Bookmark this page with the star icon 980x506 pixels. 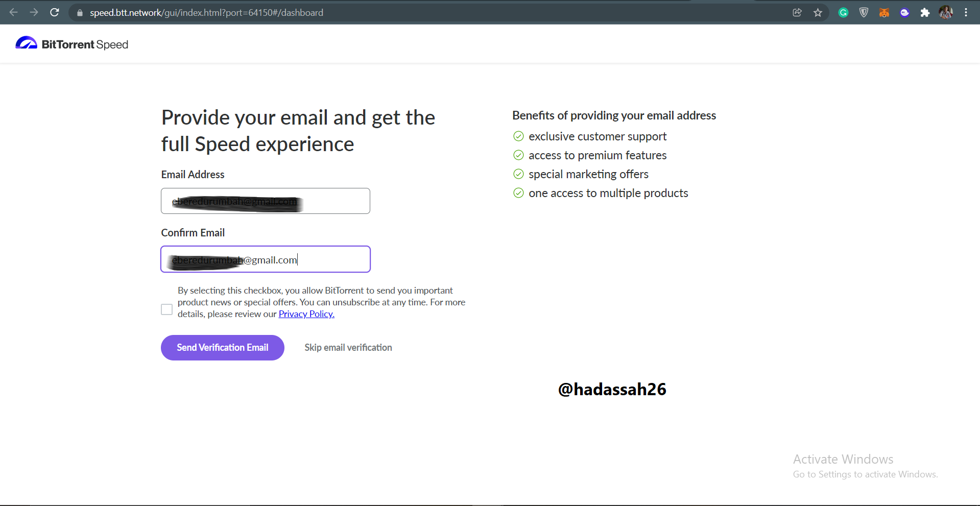(x=818, y=13)
